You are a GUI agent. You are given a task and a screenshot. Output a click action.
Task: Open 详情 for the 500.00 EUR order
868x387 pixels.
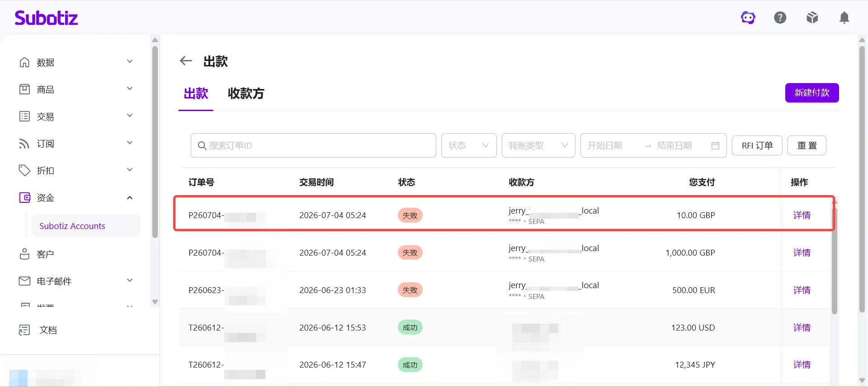[802, 290]
